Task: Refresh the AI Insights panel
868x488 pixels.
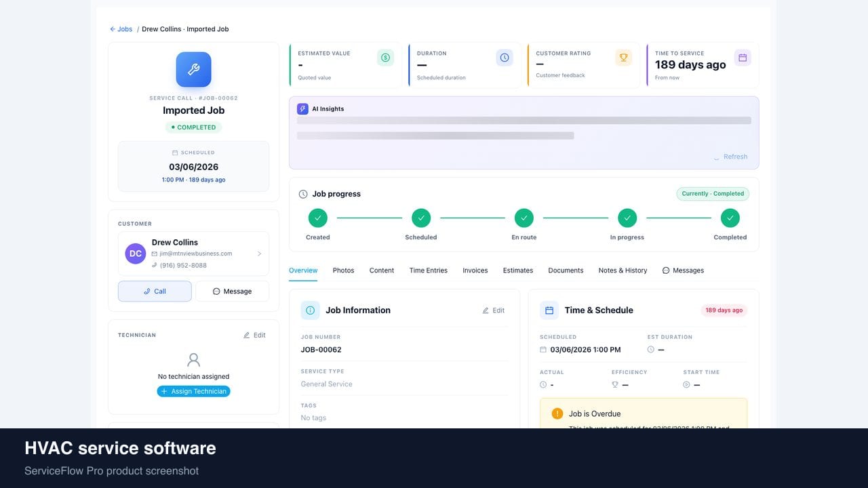Action: (730, 157)
